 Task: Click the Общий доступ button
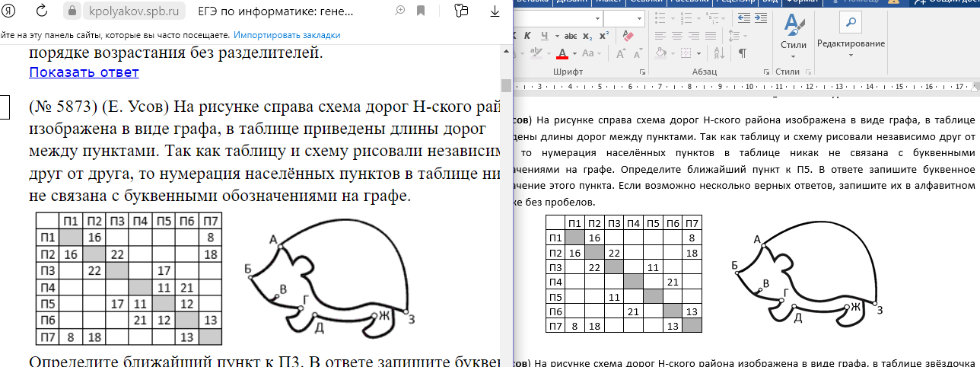[946, 2]
